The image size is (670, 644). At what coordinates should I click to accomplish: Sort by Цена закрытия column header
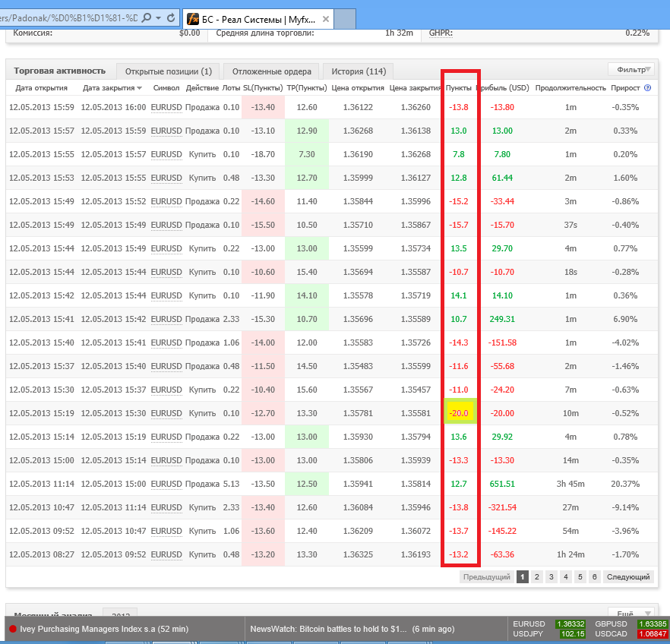[415, 88]
